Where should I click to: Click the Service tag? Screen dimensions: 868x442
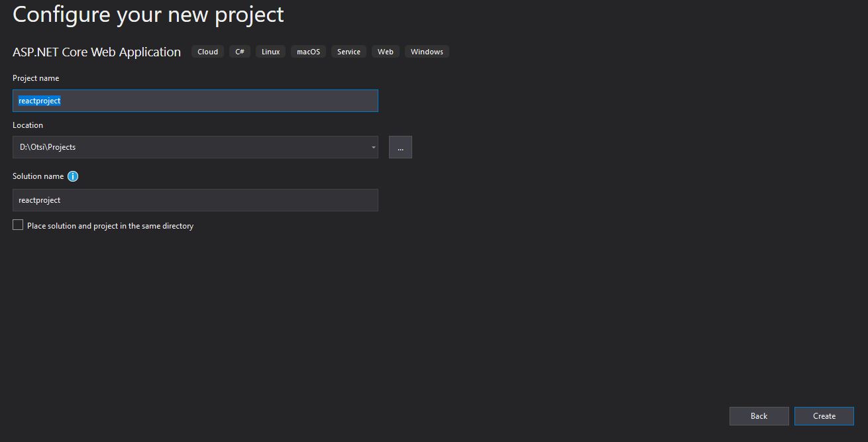coord(349,52)
